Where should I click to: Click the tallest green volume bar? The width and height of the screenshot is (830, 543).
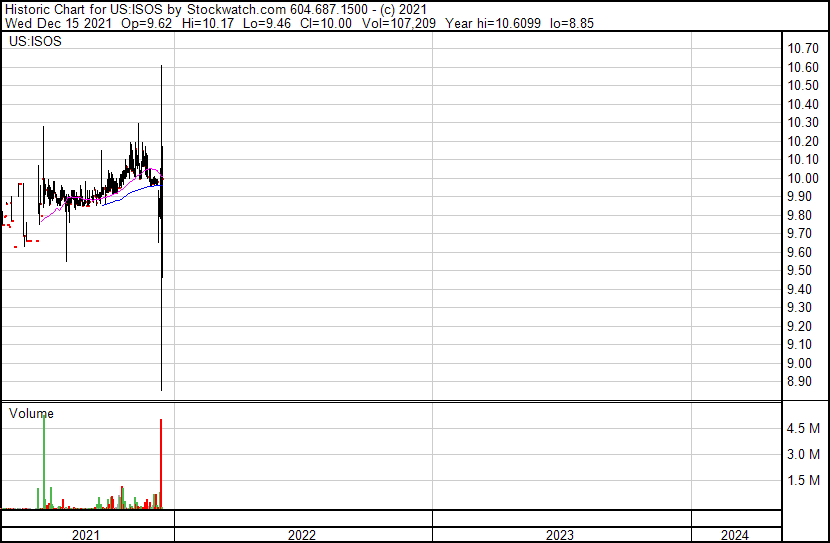(x=44, y=460)
